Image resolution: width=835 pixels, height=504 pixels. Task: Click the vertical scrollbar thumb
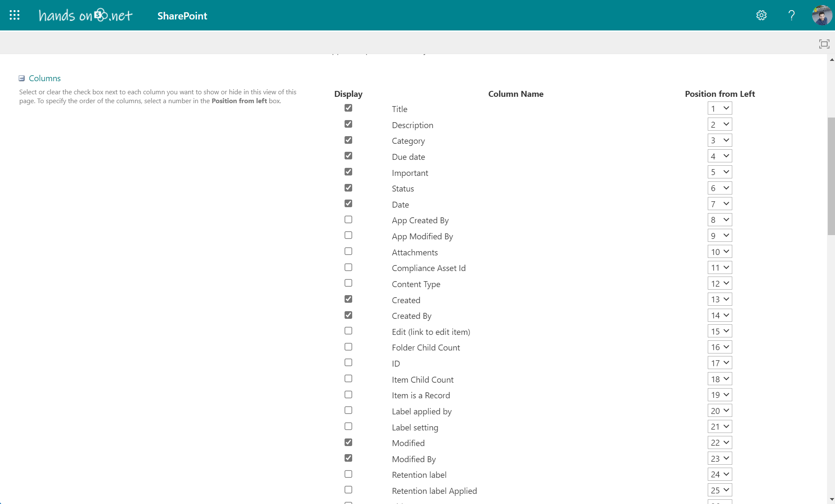[831, 175]
